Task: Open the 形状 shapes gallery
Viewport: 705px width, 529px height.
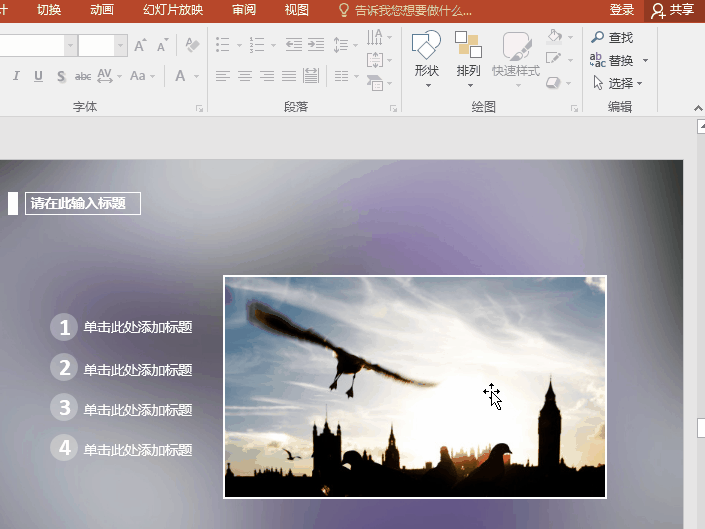Action: tap(426, 59)
